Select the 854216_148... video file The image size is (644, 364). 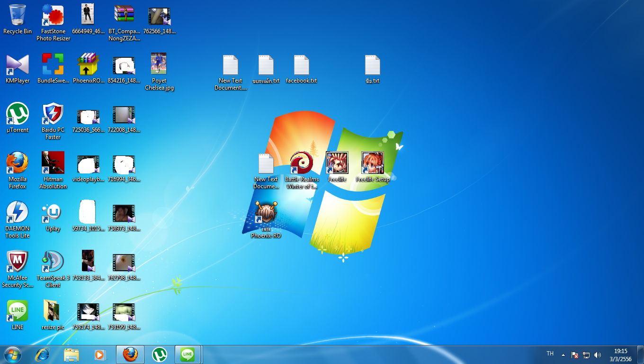click(124, 69)
